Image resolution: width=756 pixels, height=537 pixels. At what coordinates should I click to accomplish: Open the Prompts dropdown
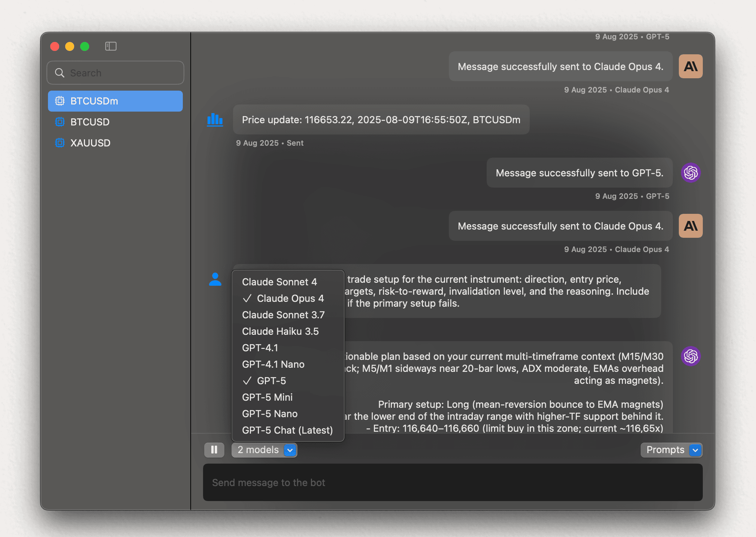671,450
